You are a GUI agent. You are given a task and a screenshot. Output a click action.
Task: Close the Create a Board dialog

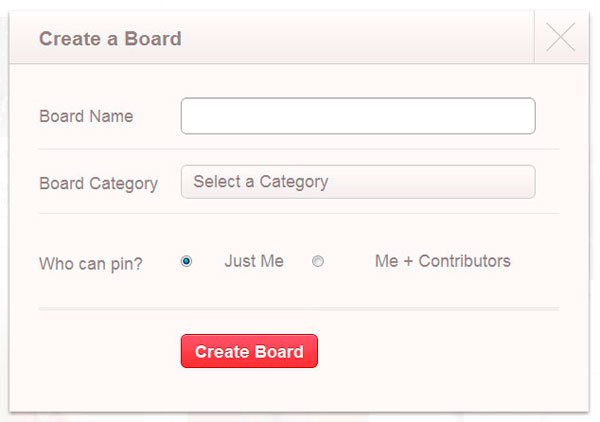pyautogui.click(x=561, y=38)
